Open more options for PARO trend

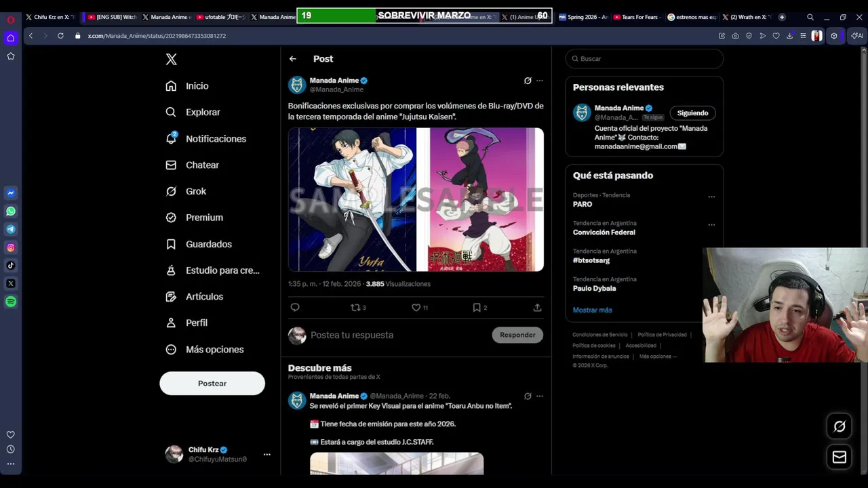click(x=711, y=197)
